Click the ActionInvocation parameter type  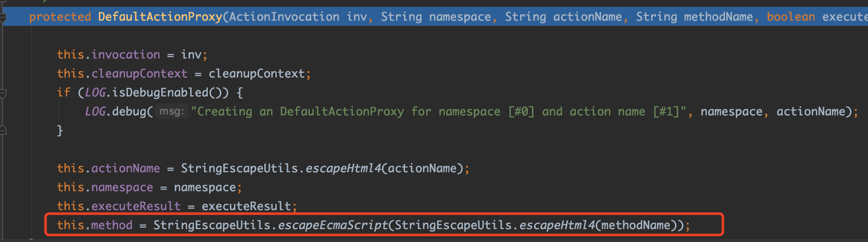[x=284, y=17]
